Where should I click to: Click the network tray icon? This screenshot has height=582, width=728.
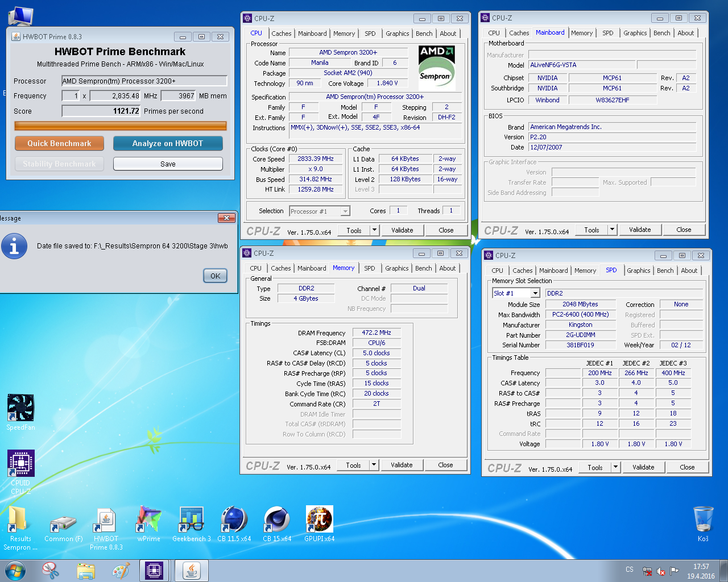coord(647,571)
